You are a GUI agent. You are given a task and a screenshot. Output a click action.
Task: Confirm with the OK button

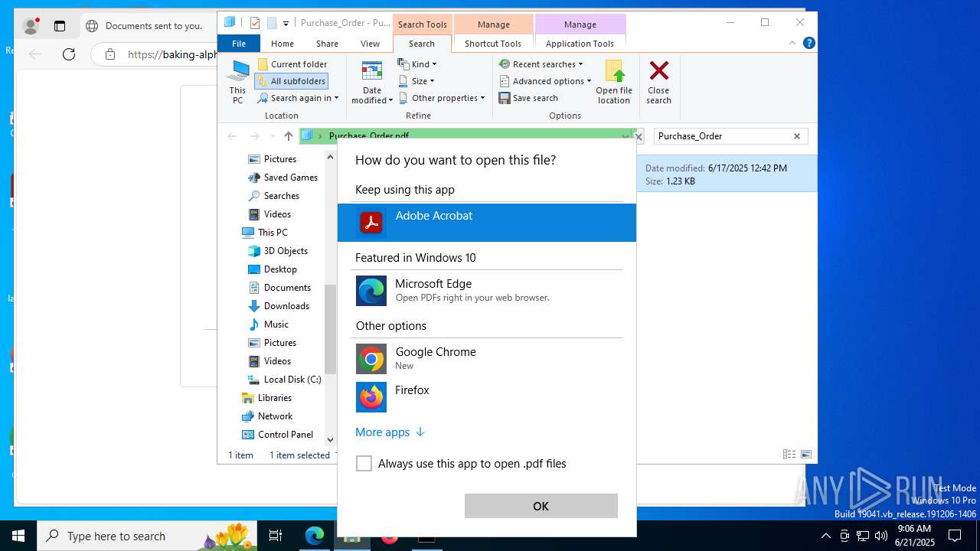click(x=541, y=506)
